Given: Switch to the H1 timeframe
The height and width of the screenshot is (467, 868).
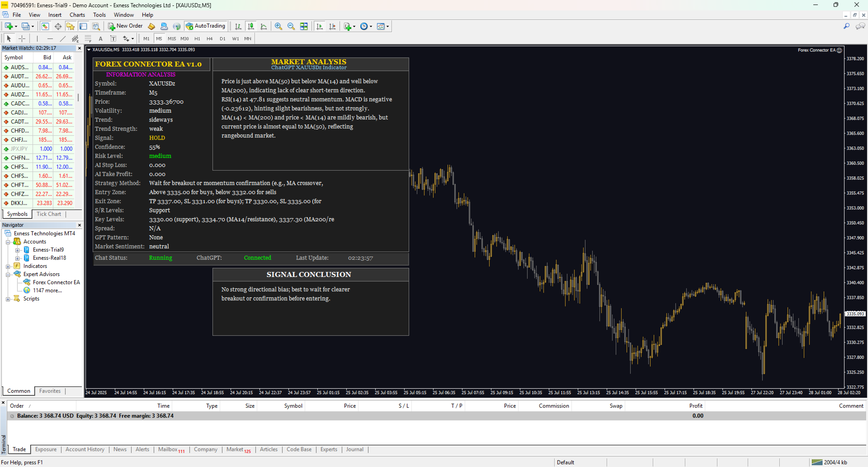Looking at the screenshot, I should click(x=197, y=38).
